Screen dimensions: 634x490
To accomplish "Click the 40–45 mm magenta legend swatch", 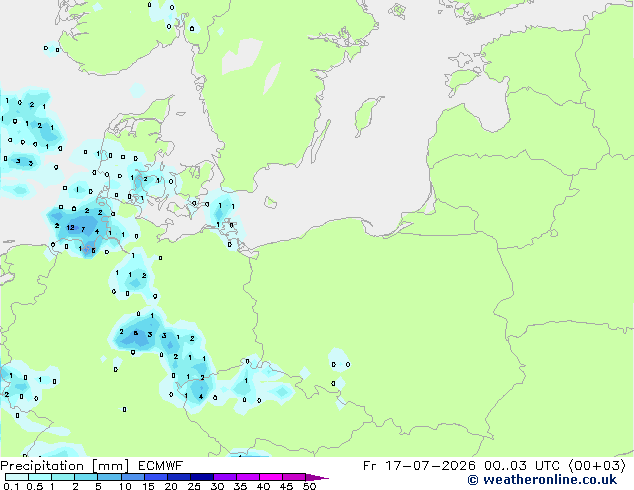I will point(271,477).
